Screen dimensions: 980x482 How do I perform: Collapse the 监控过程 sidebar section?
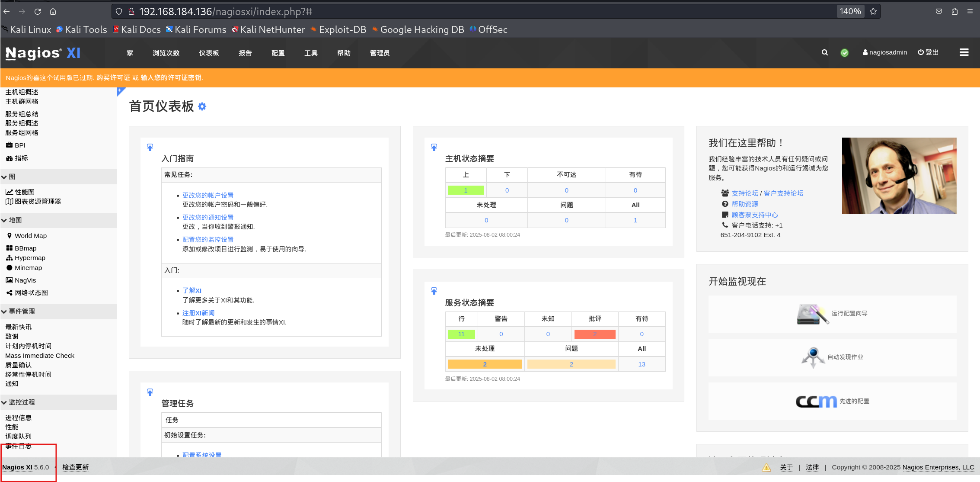pyautogui.click(x=58, y=402)
